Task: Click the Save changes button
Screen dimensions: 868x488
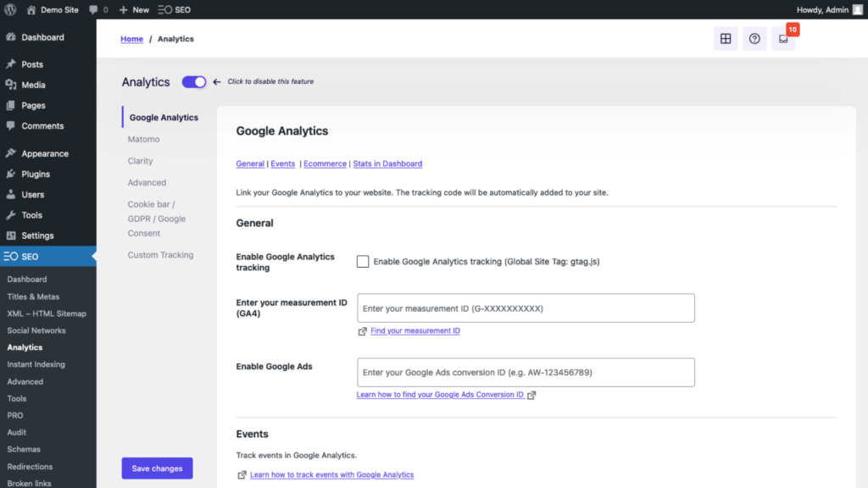Action: [x=157, y=468]
